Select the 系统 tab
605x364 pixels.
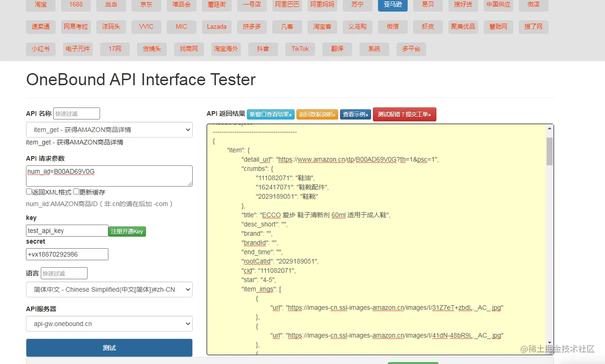374,49
